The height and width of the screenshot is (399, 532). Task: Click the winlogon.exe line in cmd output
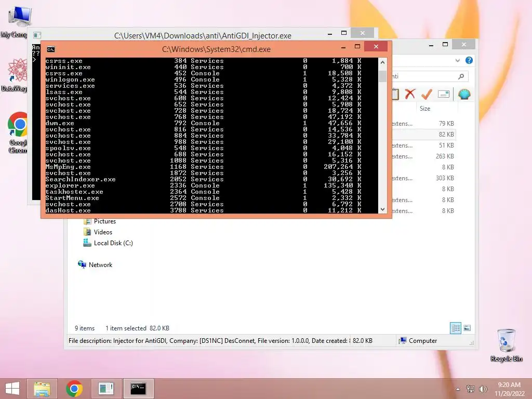(x=204, y=79)
